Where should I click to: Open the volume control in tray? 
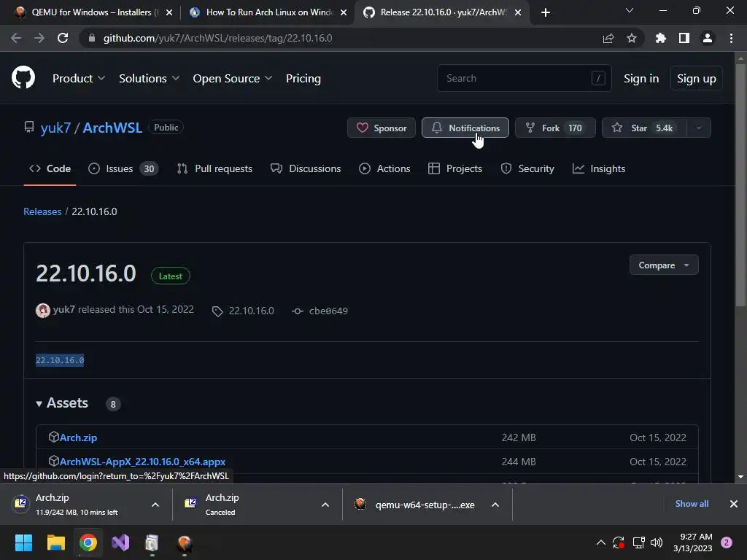tap(657, 542)
